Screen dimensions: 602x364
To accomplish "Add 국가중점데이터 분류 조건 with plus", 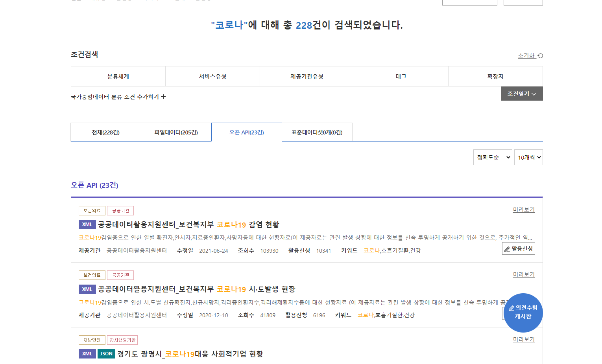I will click(118, 97).
